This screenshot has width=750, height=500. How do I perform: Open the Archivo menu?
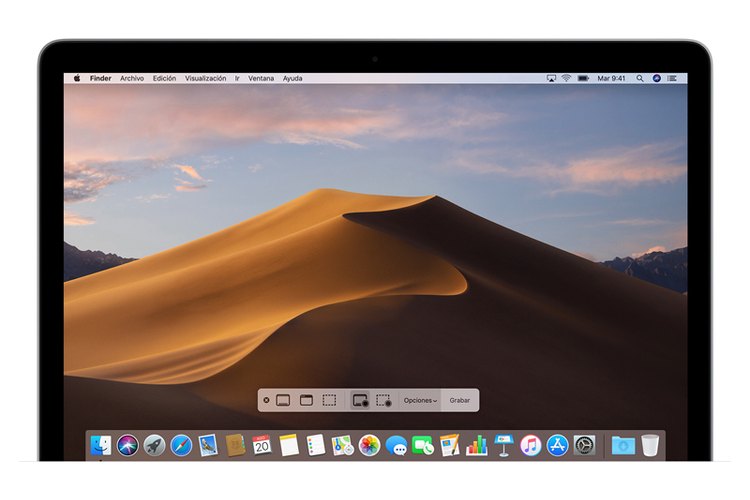pyautogui.click(x=132, y=78)
